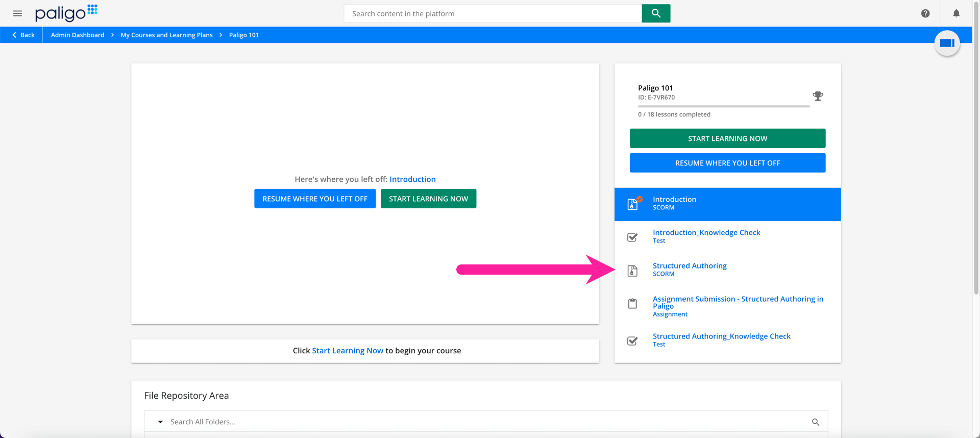Click the 'ID: E-7VR670' course ID text
Image resolution: width=980 pixels, height=438 pixels.
tap(656, 98)
